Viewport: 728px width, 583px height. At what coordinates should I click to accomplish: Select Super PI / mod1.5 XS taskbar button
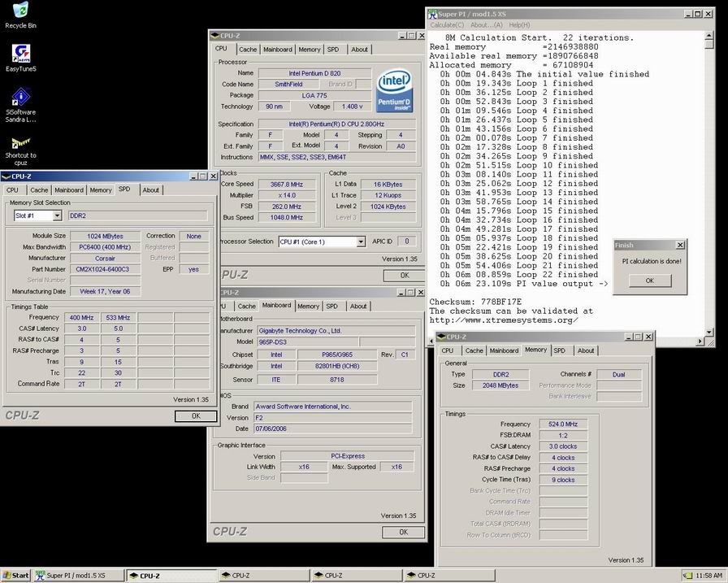pos(79,575)
